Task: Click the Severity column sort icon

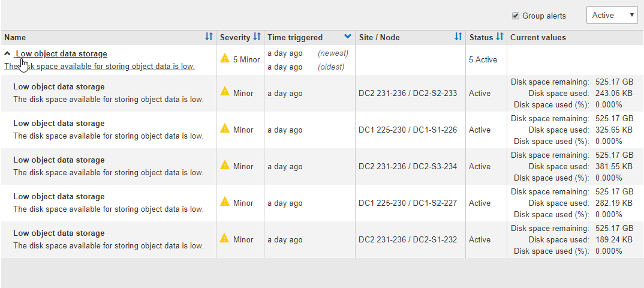Action: 257,37
